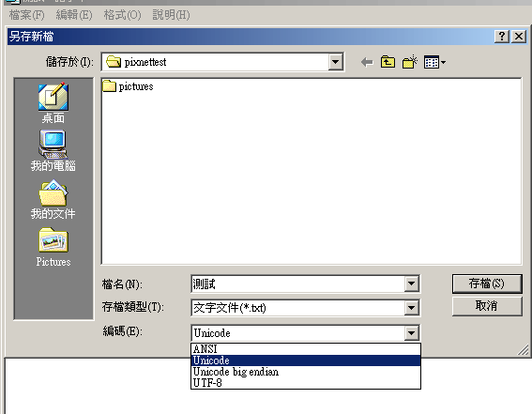
Task: Go back using the arrow icon
Action: (x=367, y=62)
